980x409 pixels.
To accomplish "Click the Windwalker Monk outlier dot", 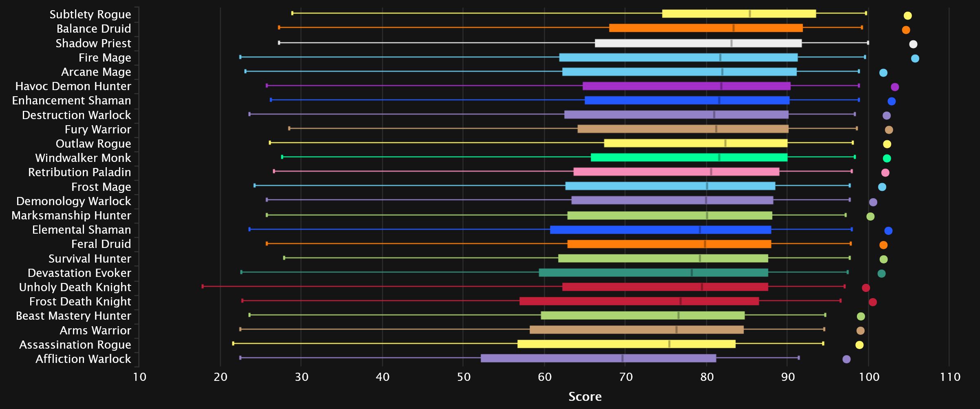I will tap(887, 159).
